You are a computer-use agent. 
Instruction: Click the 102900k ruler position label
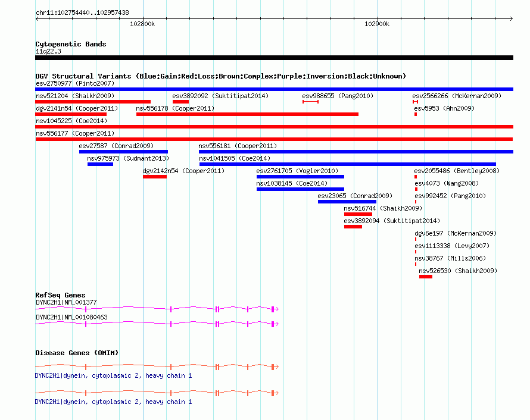377,24
